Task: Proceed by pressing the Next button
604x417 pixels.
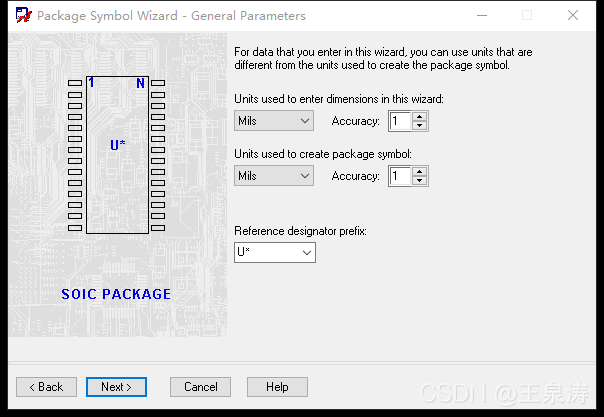Action: tap(116, 387)
